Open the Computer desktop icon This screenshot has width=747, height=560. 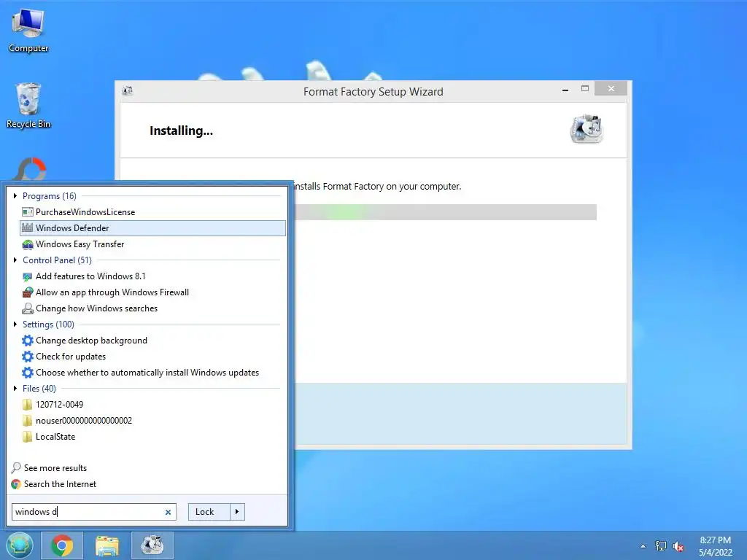click(x=28, y=29)
